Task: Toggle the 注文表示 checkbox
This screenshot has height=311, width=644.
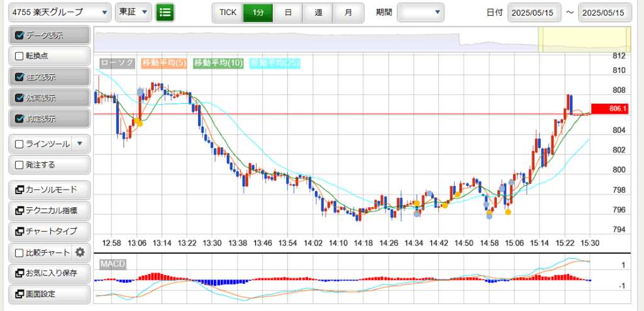Action: pos(19,77)
